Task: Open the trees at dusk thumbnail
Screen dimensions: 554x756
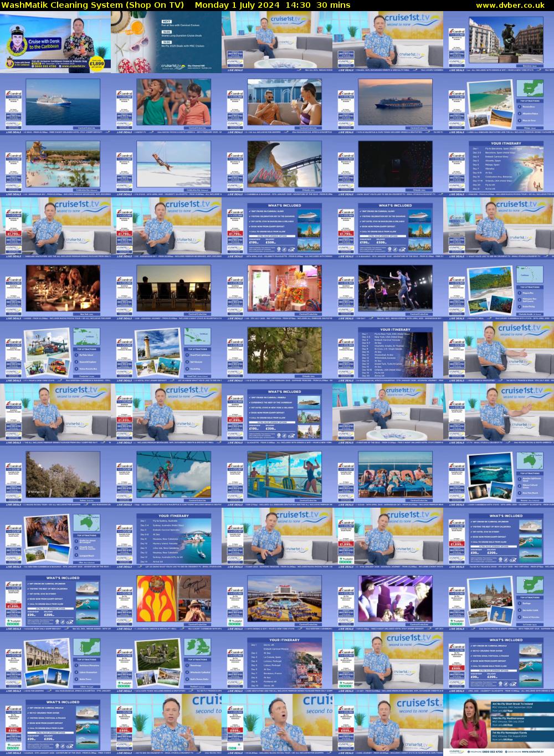Action: pos(55,477)
